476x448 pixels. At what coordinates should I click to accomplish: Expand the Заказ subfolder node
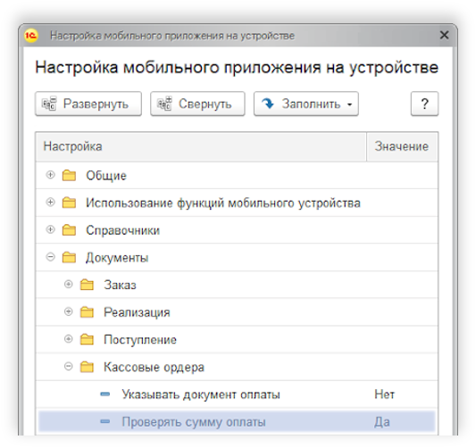coord(69,284)
